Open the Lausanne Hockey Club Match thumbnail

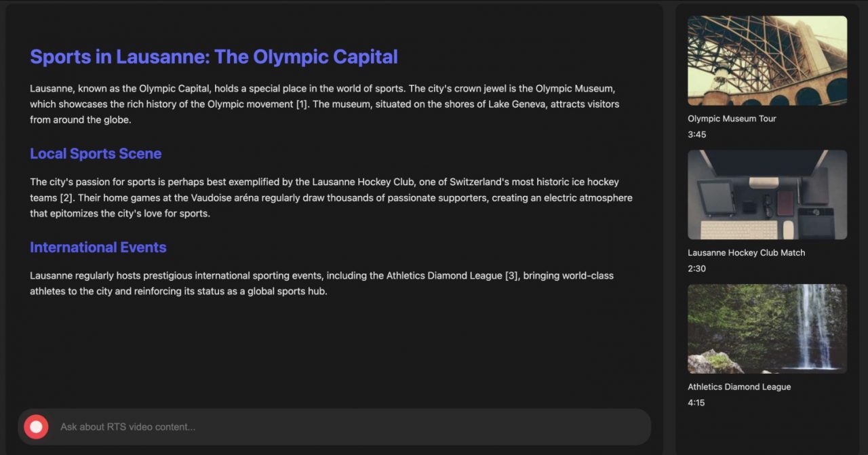pos(767,195)
